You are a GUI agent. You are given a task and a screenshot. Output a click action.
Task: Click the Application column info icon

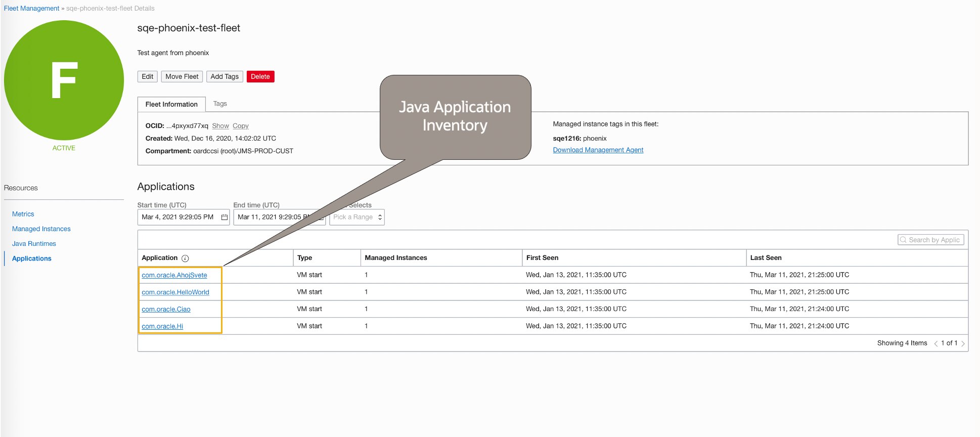coord(185,258)
